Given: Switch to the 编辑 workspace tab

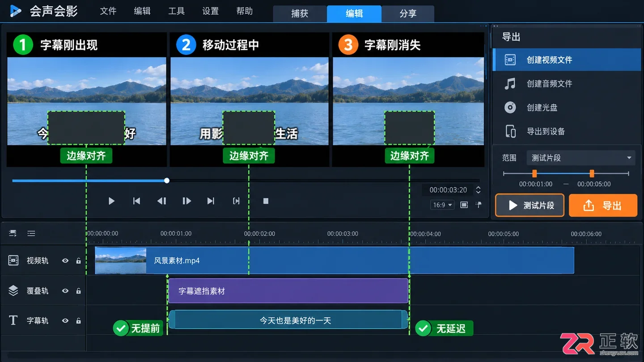Looking at the screenshot, I should click(x=354, y=14).
